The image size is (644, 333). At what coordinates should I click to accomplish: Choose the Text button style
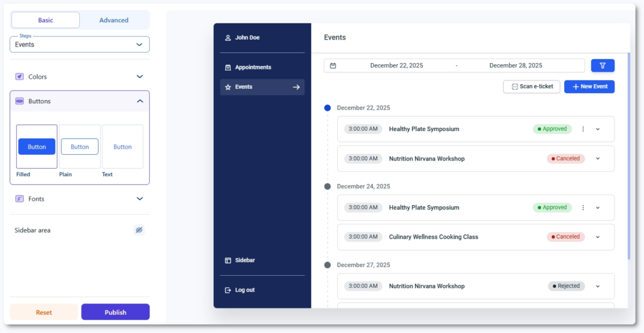[123, 147]
